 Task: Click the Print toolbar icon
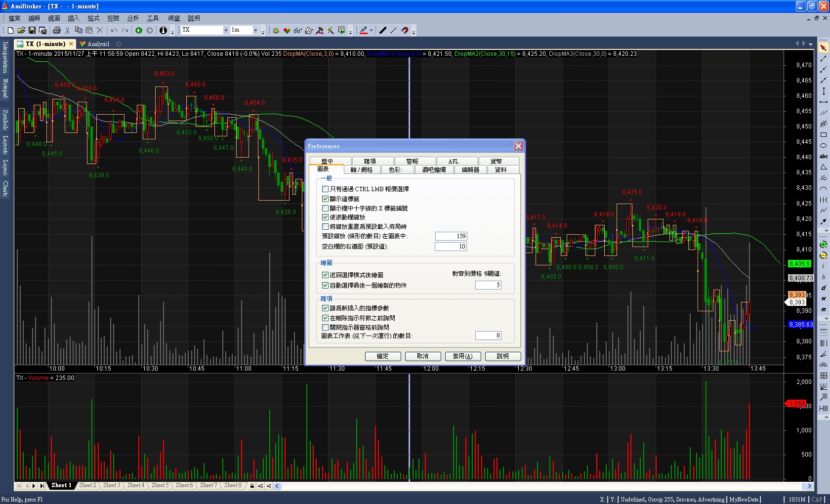point(56,31)
